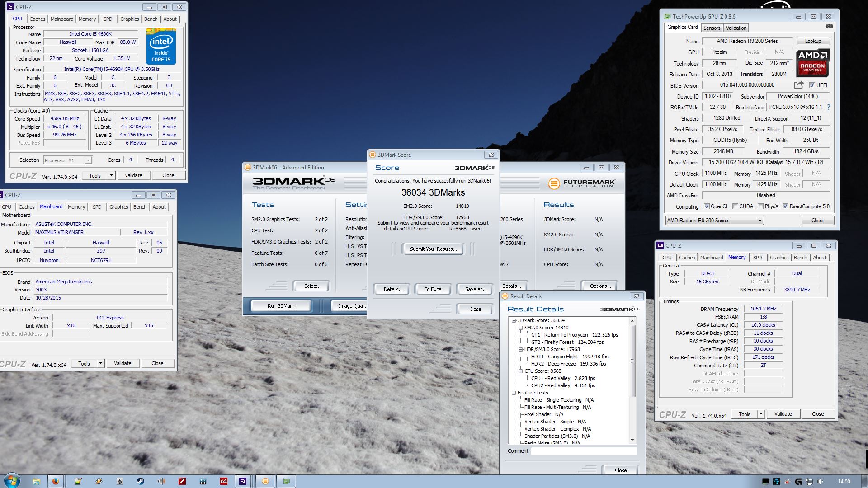Image resolution: width=868 pixels, height=488 pixels.
Task: Open the Windows Start menu
Action: pyautogui.click(x=11, y=481)
